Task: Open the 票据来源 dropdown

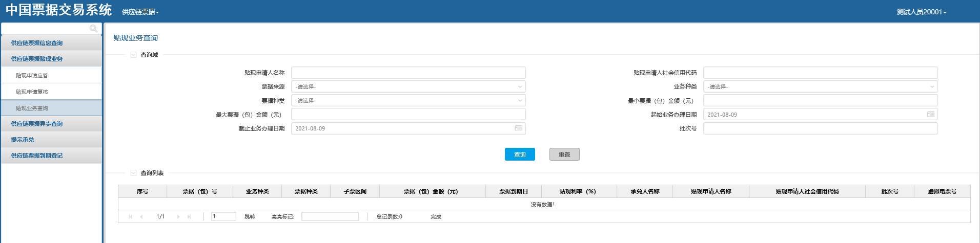Action: (408, 86)
